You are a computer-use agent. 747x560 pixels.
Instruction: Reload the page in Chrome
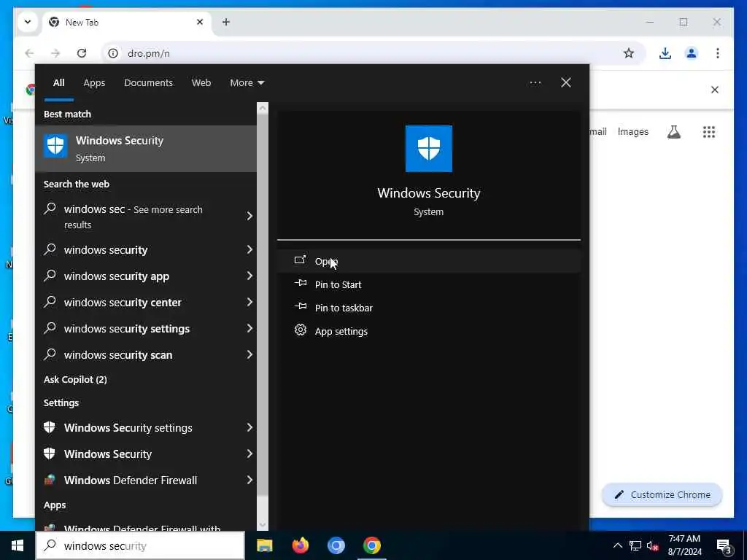click(82, 53)
